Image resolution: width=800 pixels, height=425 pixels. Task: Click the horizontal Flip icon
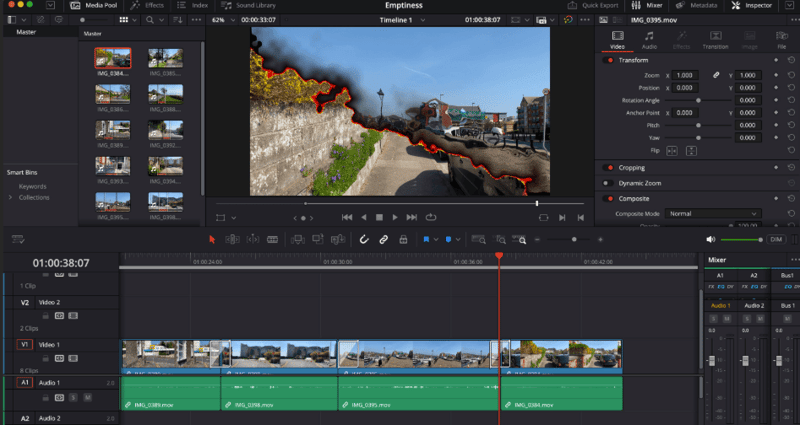tap(671, 150)
